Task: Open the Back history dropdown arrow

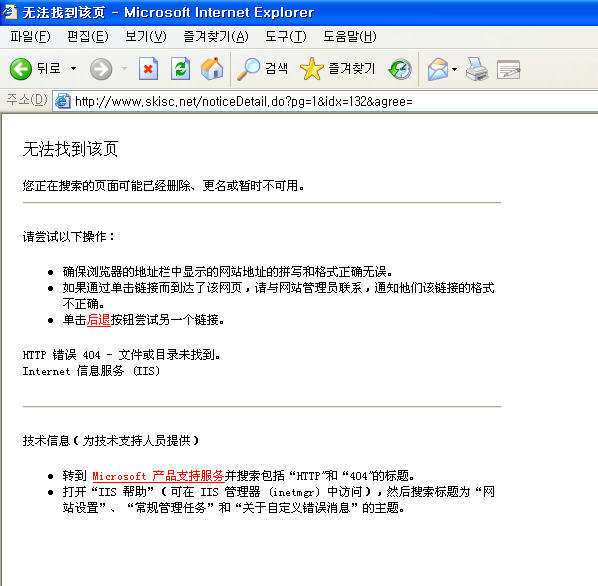Action: [73, 69]
